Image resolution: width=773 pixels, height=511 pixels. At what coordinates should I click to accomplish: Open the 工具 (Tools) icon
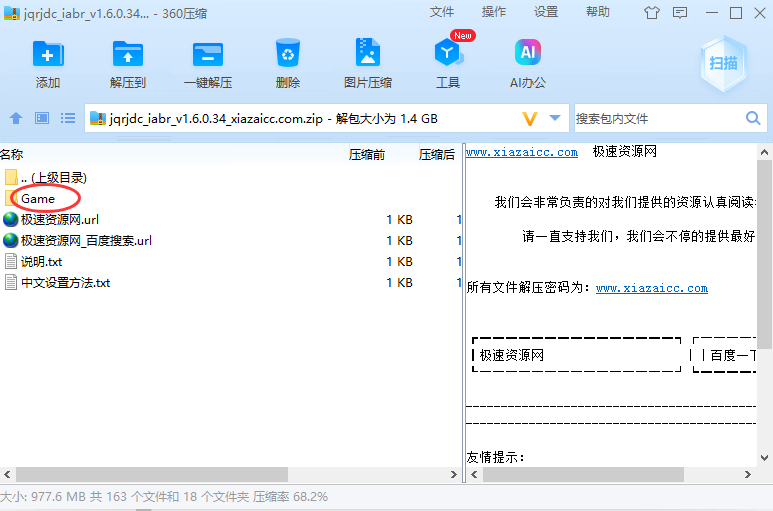point(448,52)
